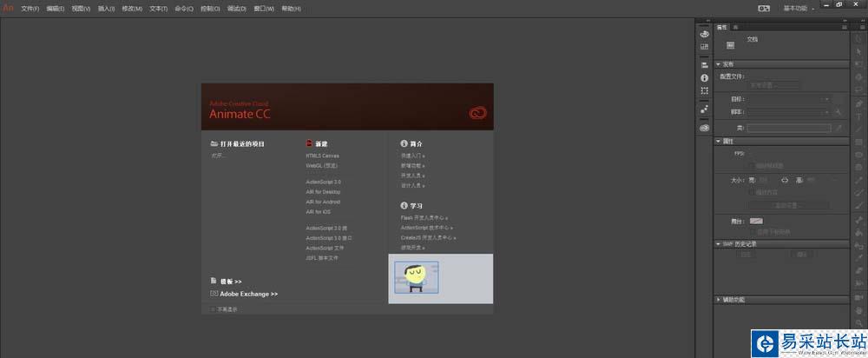Viewport: 868px width, 358px height.
Task: Toggle the width-height link icon
Action: click(x=785, y=180)
